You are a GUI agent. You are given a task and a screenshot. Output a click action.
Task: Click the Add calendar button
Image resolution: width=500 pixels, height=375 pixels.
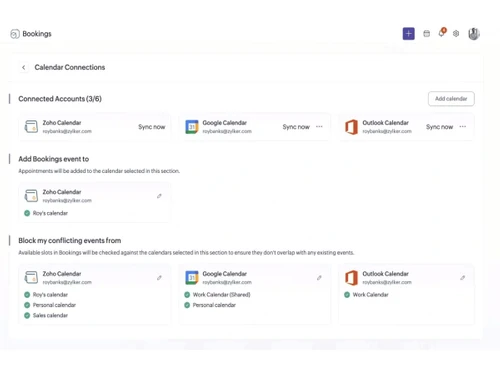[451, 99]
